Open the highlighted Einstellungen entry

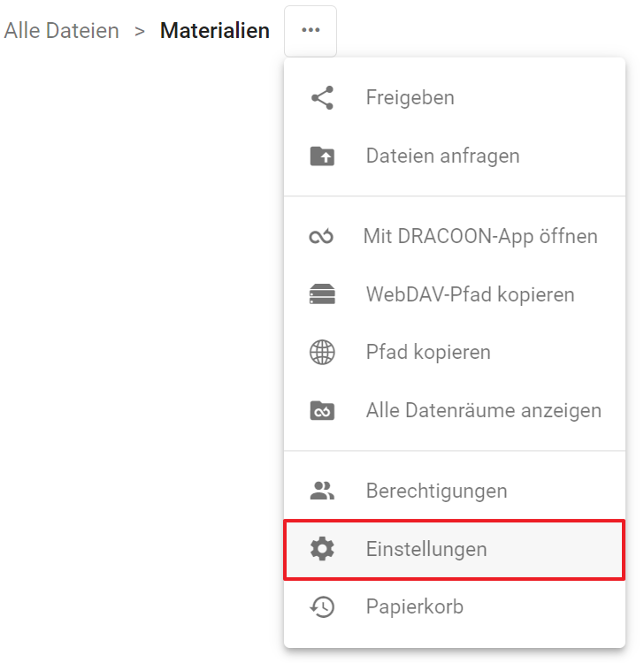[x=455, y=549]
